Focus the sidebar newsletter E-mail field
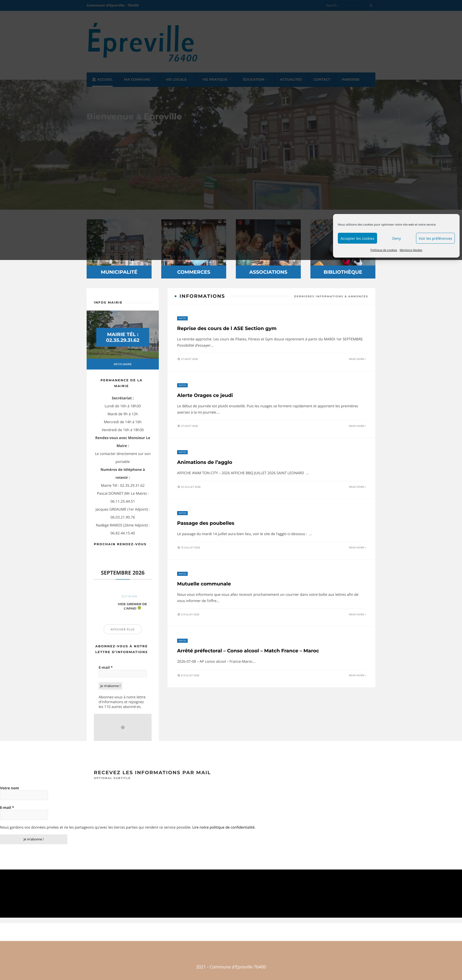The width and height of the screenshot is (462, 980). click(x=122, y=673)
